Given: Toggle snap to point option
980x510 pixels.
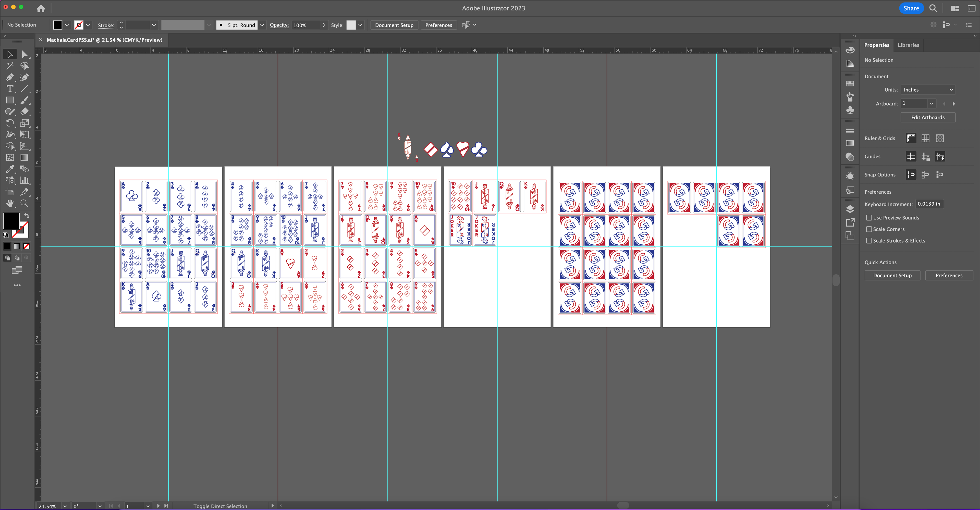Looking at the screenshot, I should pyautogui.click(x=911, y=175).
